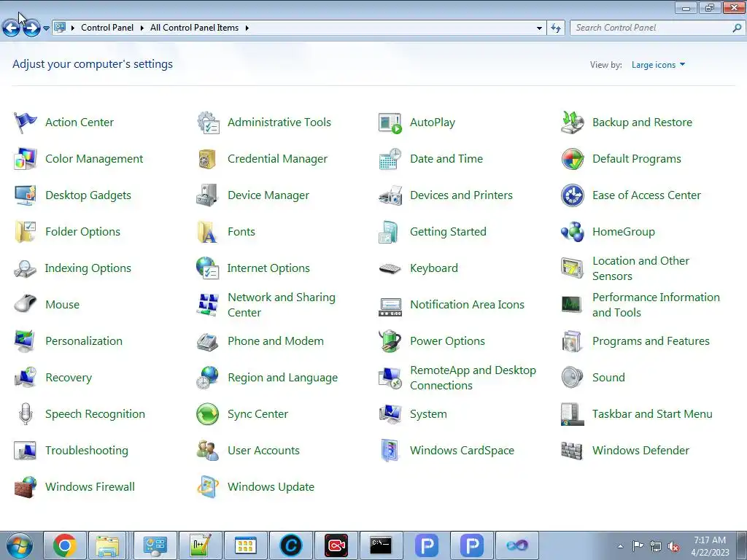747x560 pixels.
Task: Refresh the Control Panel view
Action: (x=556, y=28)
